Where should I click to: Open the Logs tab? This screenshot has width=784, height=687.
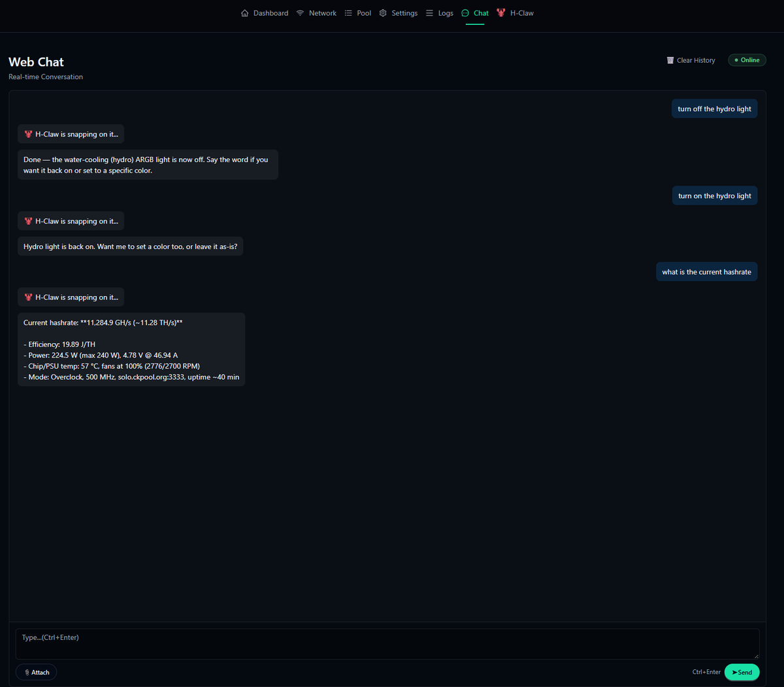[x=440, y=13]
